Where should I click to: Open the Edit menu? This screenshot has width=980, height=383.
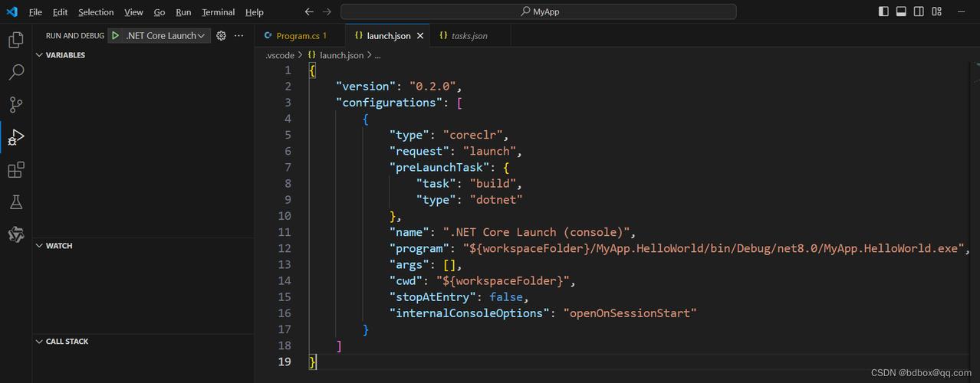click(x=61, y=12)
